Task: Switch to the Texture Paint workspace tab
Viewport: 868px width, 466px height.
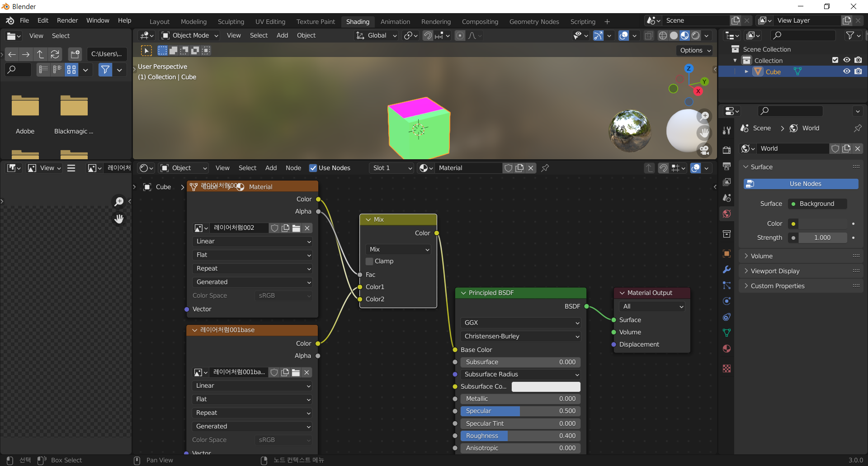Action: pos(316,22)
